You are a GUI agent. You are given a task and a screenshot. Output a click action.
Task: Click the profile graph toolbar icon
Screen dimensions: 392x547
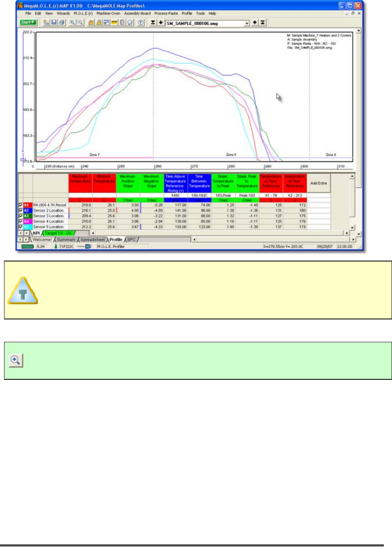pyautogui.click(x=107, y=22)
